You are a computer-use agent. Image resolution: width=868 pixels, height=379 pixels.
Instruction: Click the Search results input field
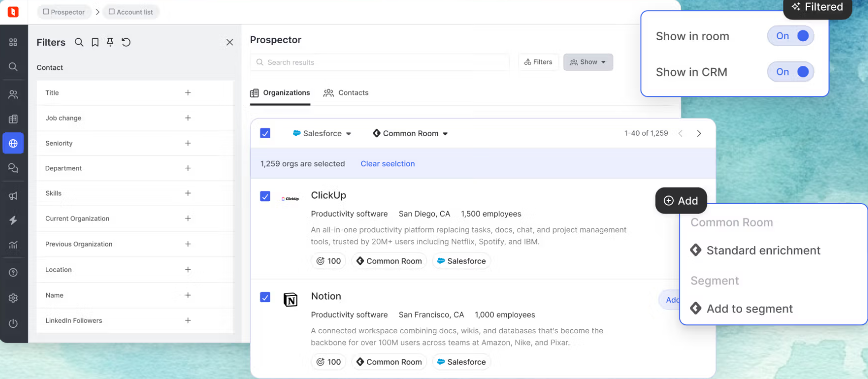379,62
